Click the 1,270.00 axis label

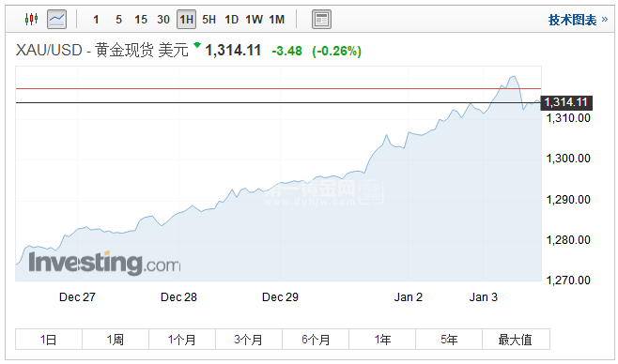coord(568,281)
